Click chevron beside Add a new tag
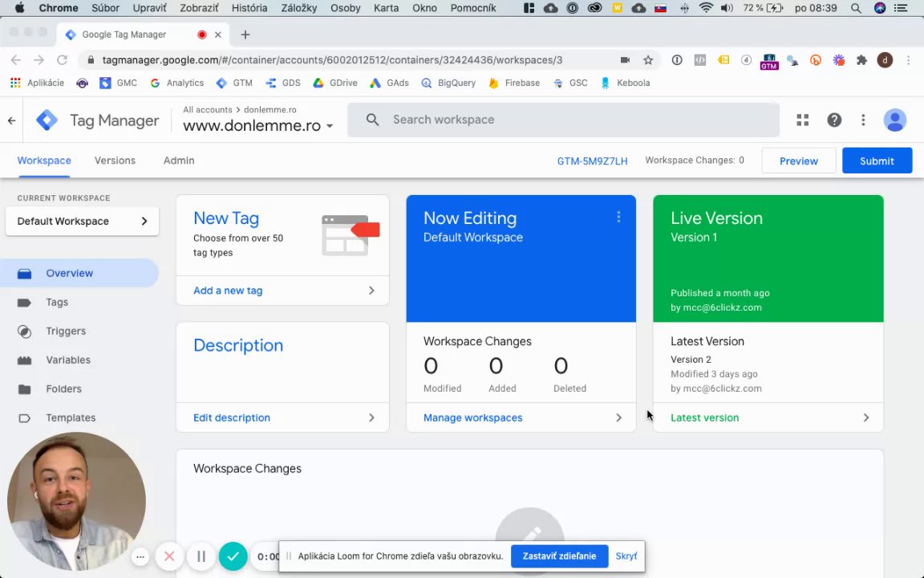The height and width of the screenshot is (578, 924). [371, 290]
